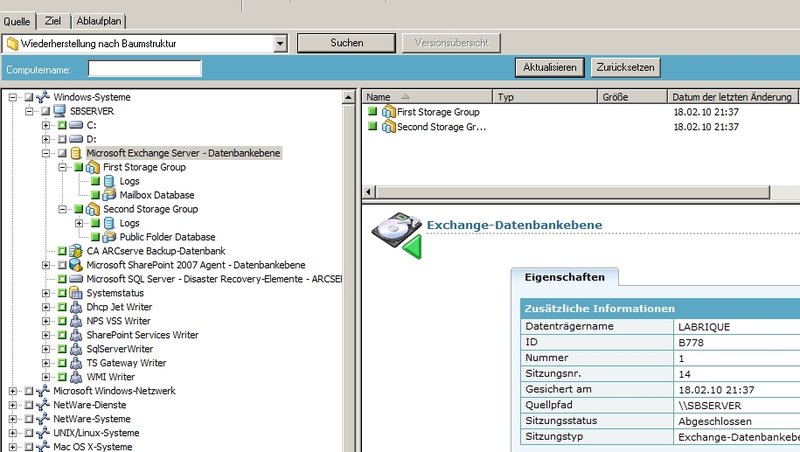Click the Zurücksetzen button
Image resolution: width=800 pixels, height=452 pixels.
coord(625,67)
